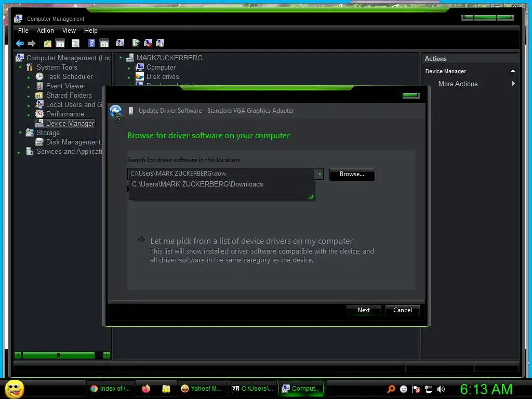Viewport: 532px width, 399px height.
Task: Open the smiley face Start button
Action: click(14, 389)
